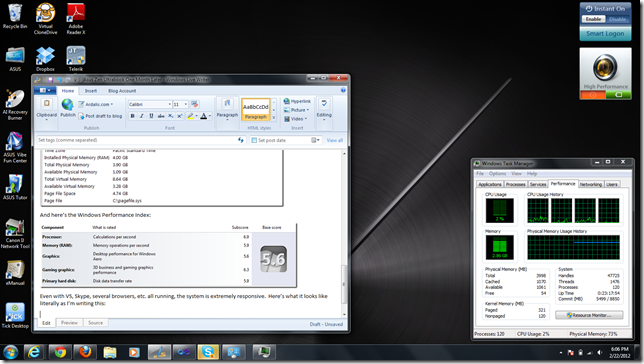
Task: Toggle Italic formatting
Action: pyautogui.click(x=142, y=116)
